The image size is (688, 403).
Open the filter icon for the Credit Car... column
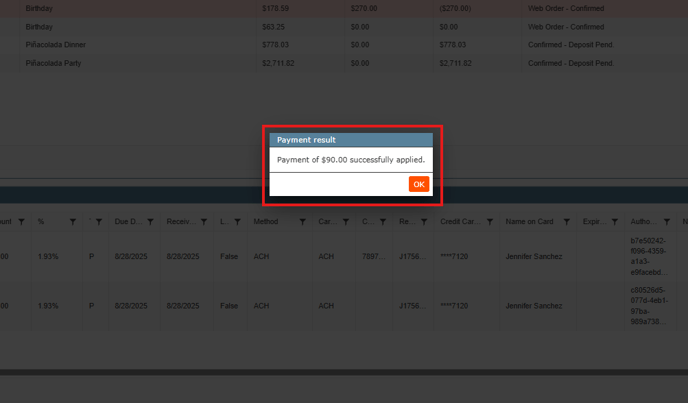(490, 222)
